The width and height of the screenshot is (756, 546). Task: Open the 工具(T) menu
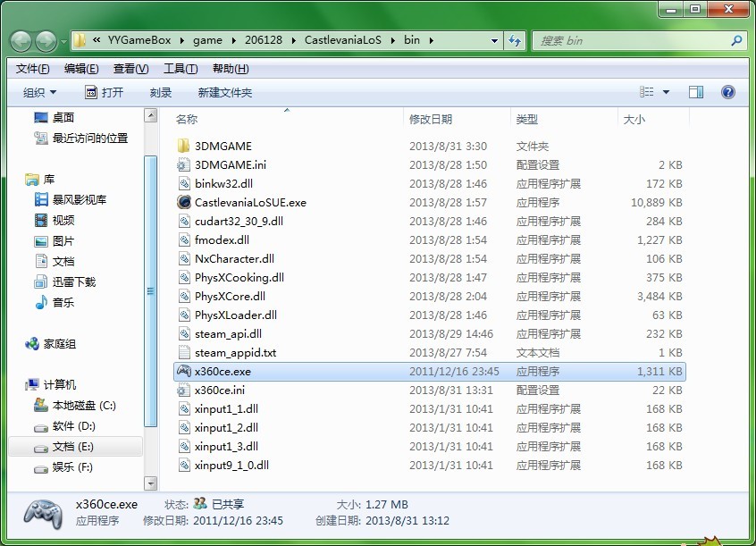point(181,69)
